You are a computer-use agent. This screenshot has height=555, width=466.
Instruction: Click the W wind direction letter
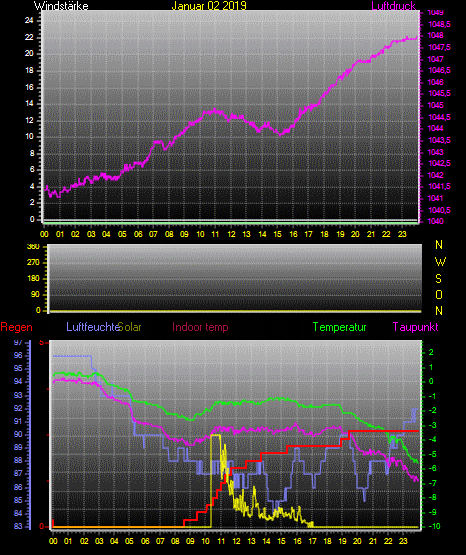440,262
